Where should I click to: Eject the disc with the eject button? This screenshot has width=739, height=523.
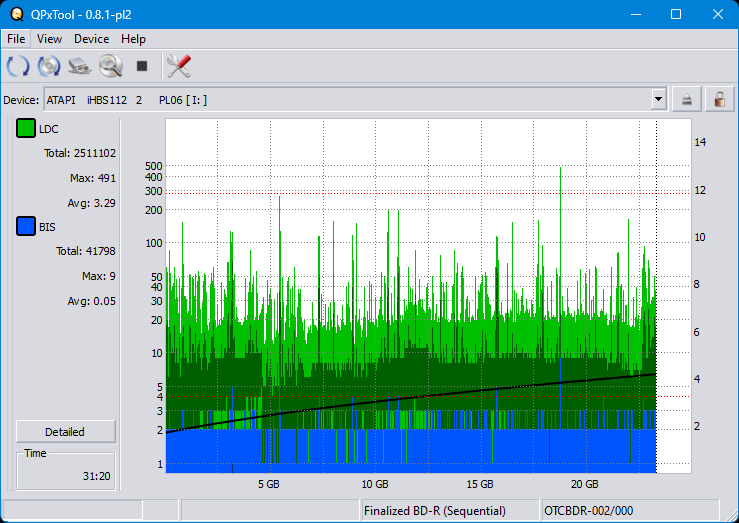coord(687,99)
